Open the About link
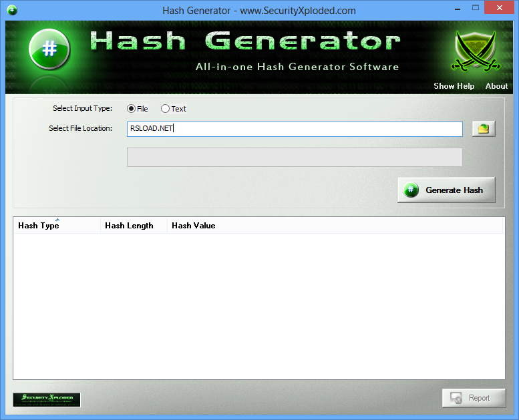Viewport: 519px width, 420px height. click(x=496, y=86)
